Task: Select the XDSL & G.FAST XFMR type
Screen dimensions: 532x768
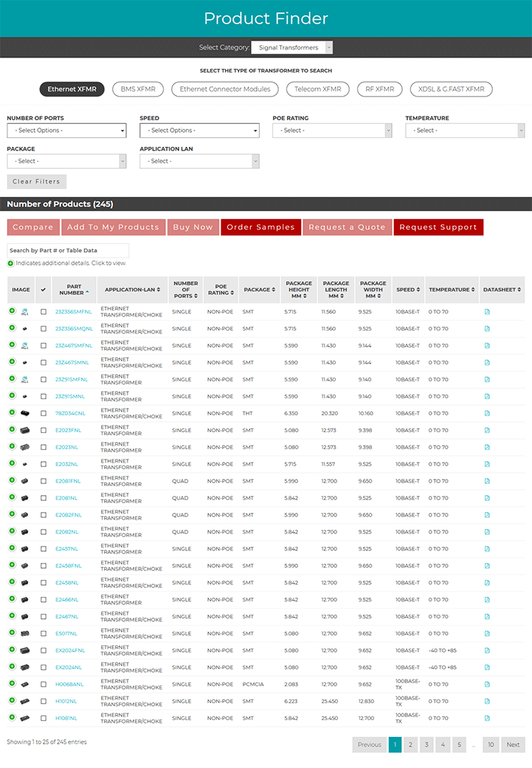Action: pos(451,89)
